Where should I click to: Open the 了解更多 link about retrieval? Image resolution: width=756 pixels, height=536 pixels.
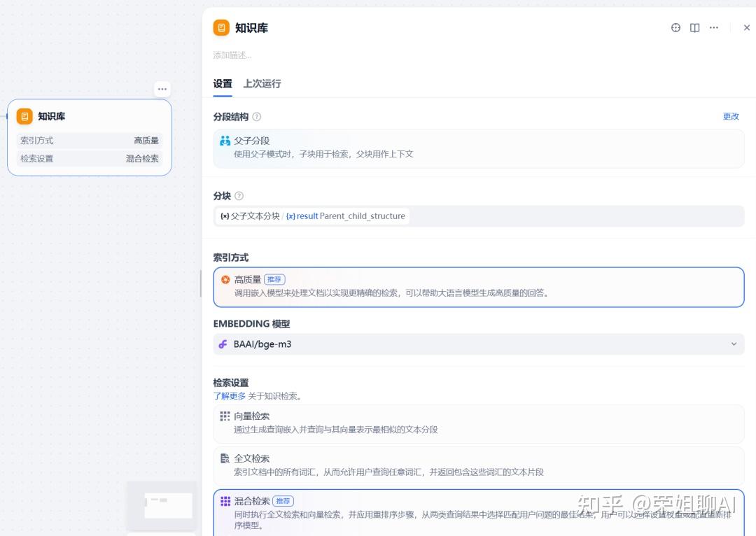(x=230, y=396)
